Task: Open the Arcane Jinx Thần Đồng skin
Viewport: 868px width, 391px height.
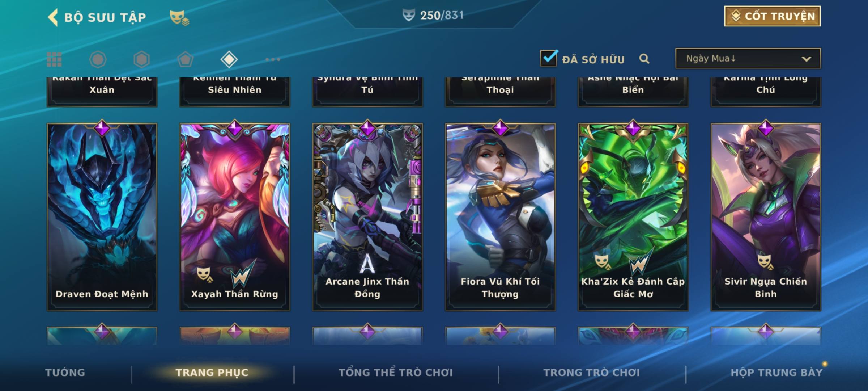Action: click(x=367, y=216)
